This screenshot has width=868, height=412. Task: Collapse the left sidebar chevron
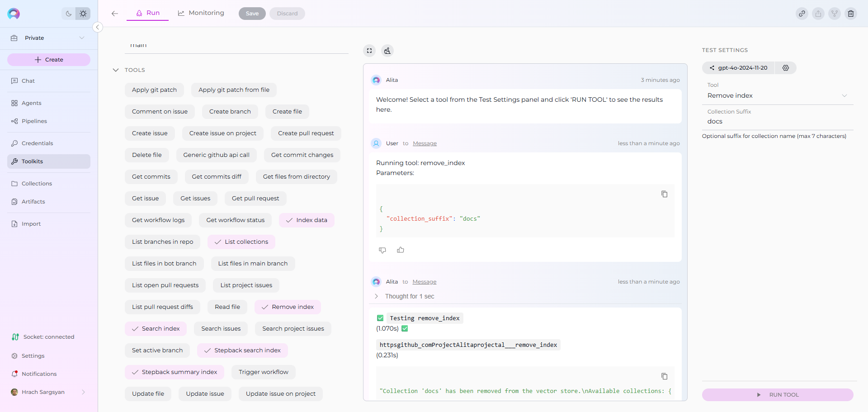[97, 27]
